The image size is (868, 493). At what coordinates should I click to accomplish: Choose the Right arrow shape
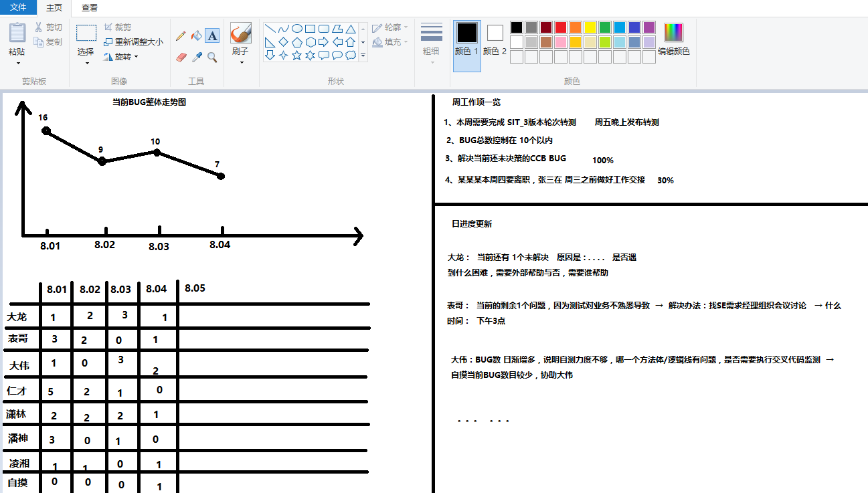pyautogui.click(x=323, y=42)
